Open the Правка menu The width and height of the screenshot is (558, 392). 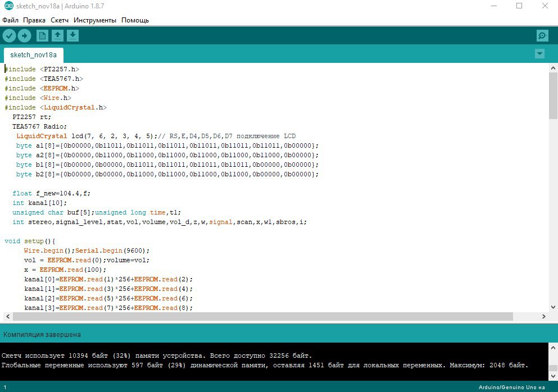click(x=34, y=20)
